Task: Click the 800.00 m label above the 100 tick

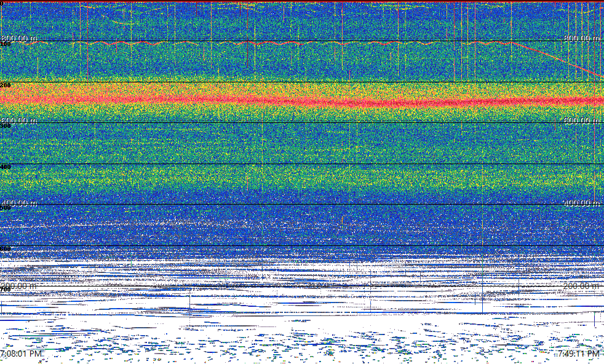Action: coord(19,38)
